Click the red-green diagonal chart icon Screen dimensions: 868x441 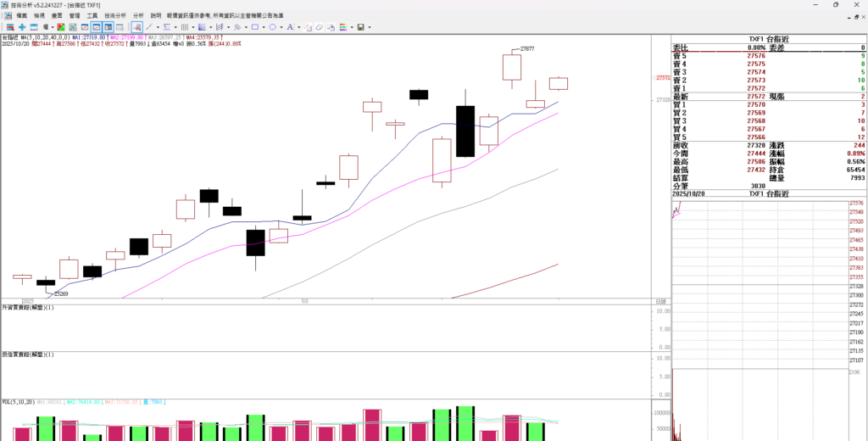click(60, 27)
